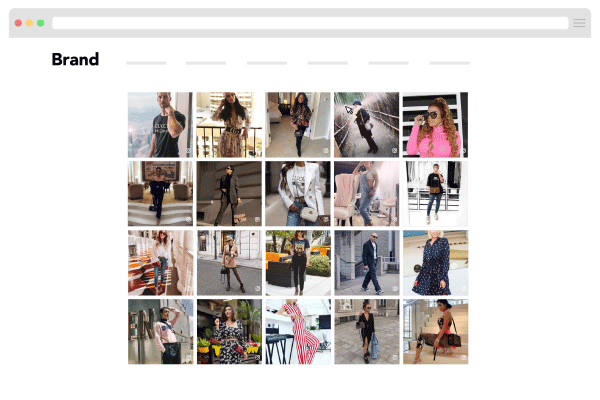Open photo of woman in tiger graphic tee
Viewport: 600px width, 400px height.
[298, 263]
